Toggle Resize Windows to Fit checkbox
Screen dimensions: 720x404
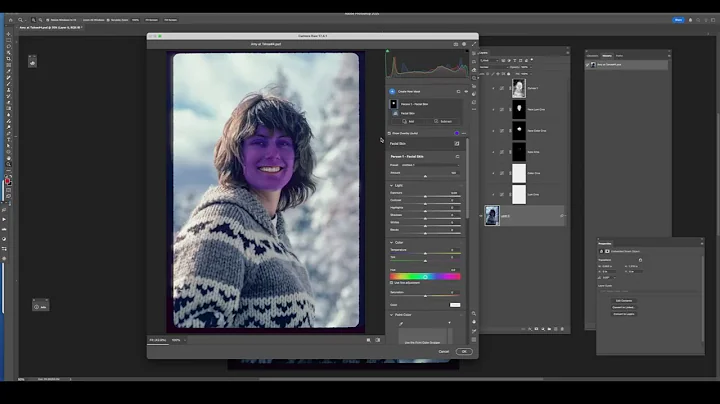pyautogui.click(x=48, y=20)
